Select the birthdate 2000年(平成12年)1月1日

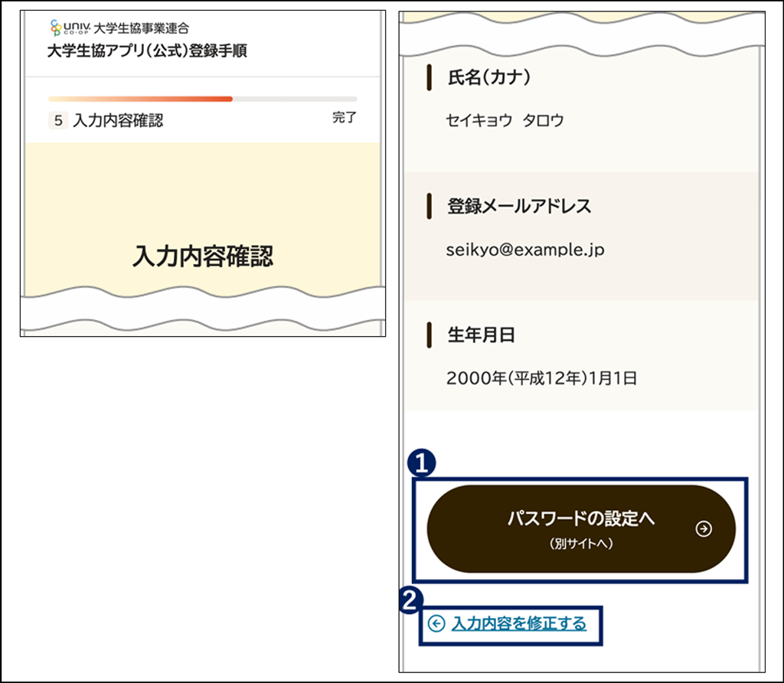(x=541, y=376)
